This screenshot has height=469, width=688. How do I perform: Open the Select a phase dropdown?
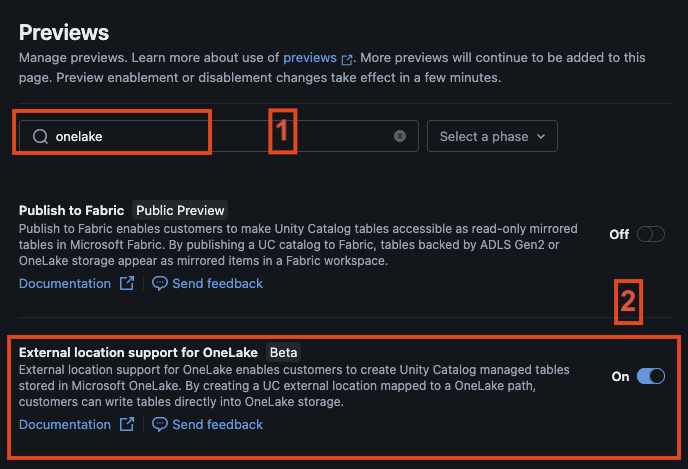(492, 136)
